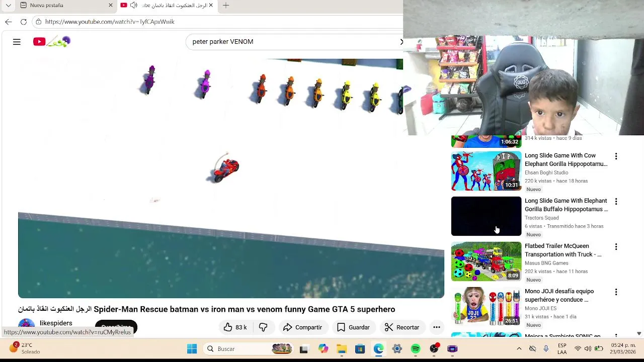Visit Ehsan Boghi Studio channel
644x362 pixels.
[x=546, y=172]
